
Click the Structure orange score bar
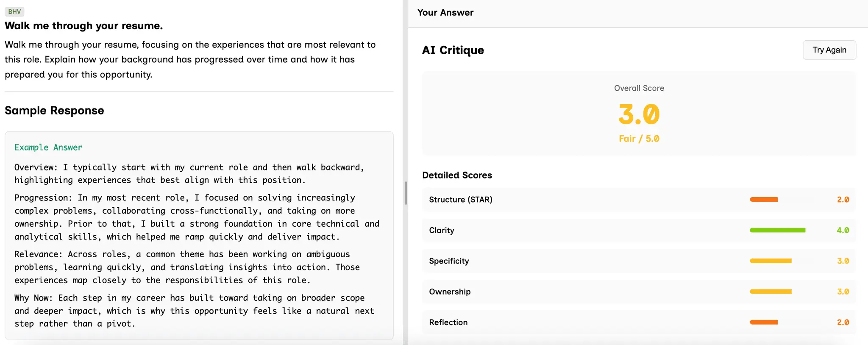pos(764,200)
